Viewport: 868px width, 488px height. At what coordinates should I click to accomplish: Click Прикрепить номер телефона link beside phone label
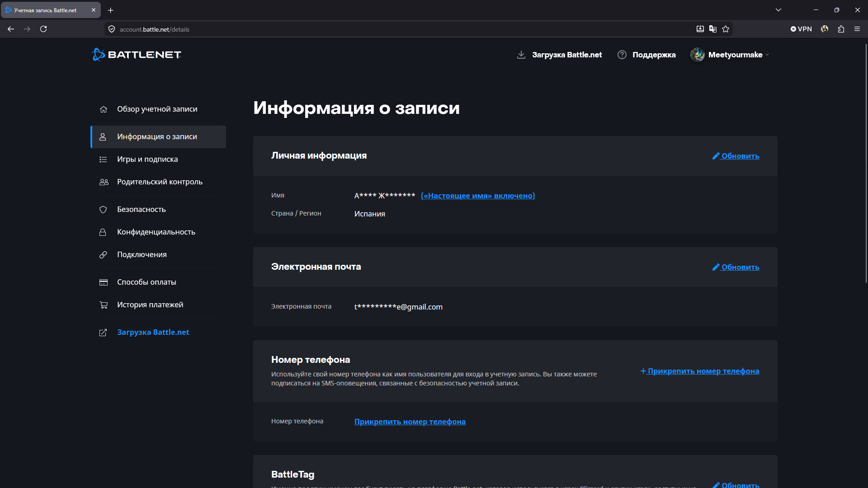(410, 422)
